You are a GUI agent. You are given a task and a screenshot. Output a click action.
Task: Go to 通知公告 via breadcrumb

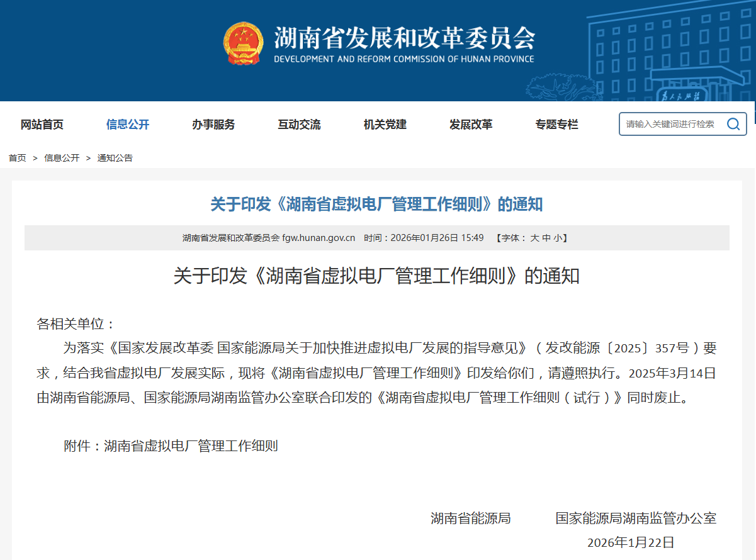pyautogui.click(x=115, y=158)
